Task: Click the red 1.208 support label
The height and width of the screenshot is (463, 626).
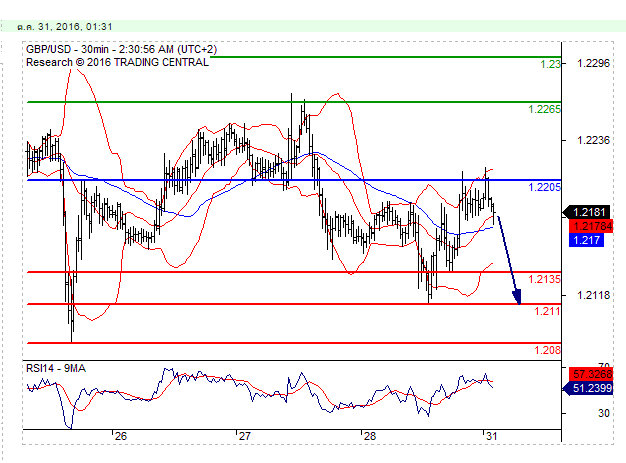Action: (547, 350)
